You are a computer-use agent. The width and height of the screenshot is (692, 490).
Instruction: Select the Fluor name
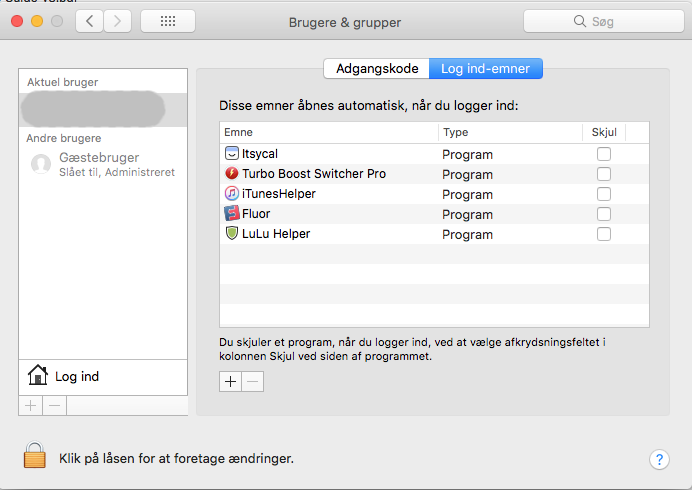(256, 214)
